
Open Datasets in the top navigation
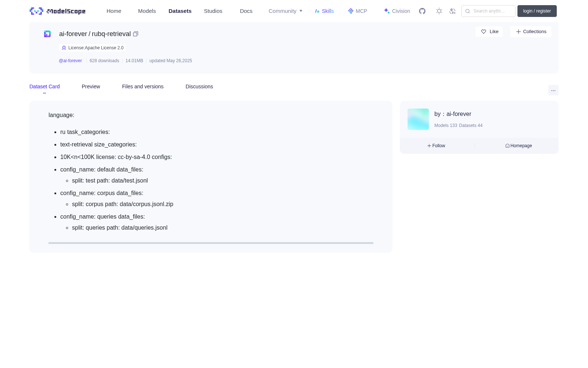(180, 11)
